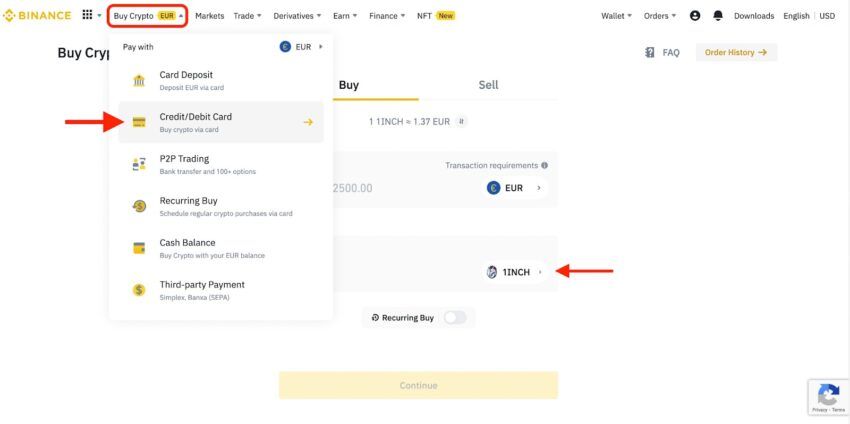Screen dimensions: 850x424
Task: Click Transaction requirements info icon
Action: [x=544, y=165]
